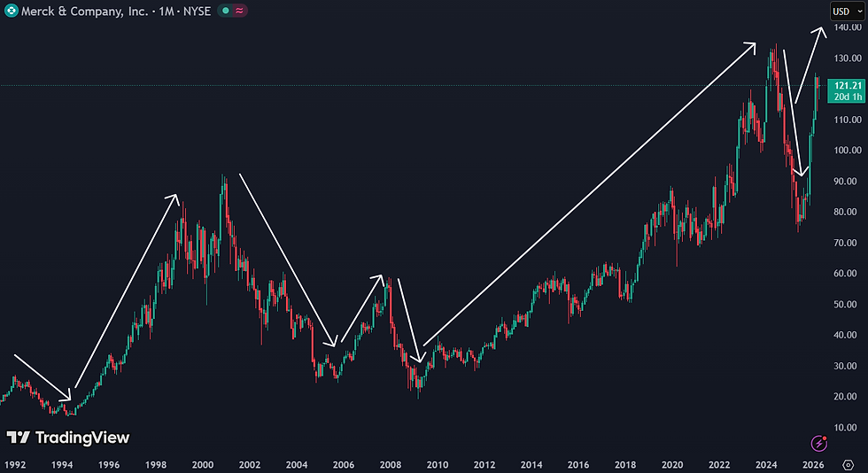Click the 2026 label on time axis

coord(813,465)
